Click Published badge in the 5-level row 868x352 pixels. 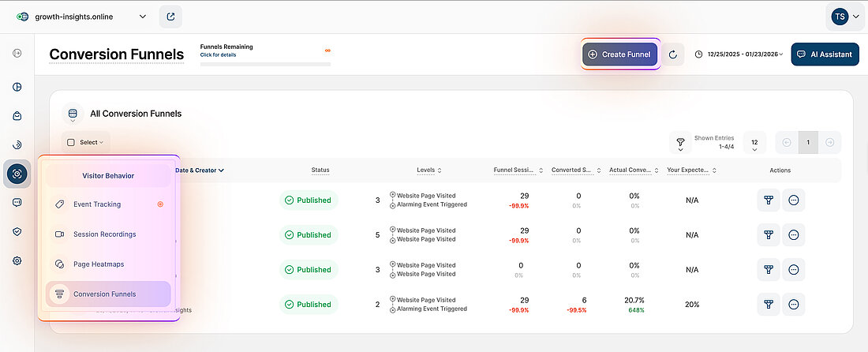coord(309,234)
